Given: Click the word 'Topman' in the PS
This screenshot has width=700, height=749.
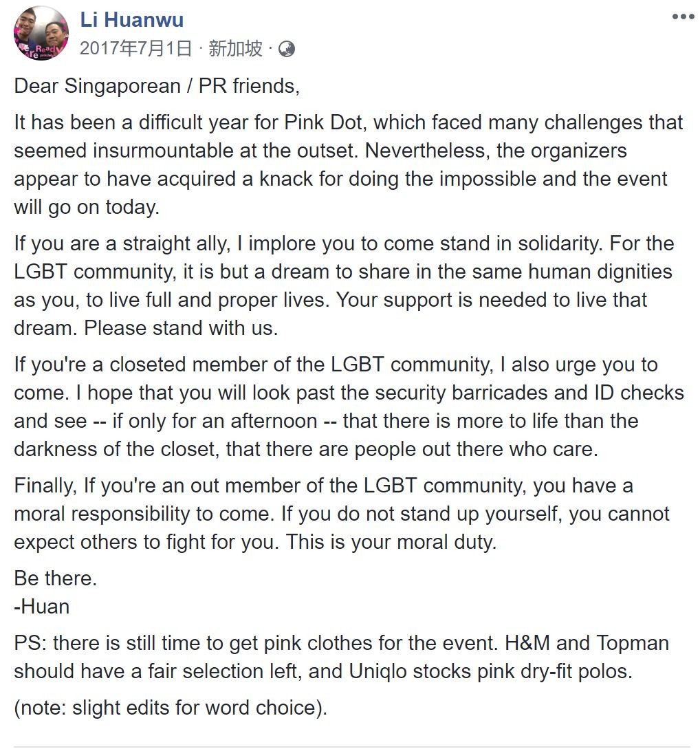Looking at the screenshot, I should [633, 643].
